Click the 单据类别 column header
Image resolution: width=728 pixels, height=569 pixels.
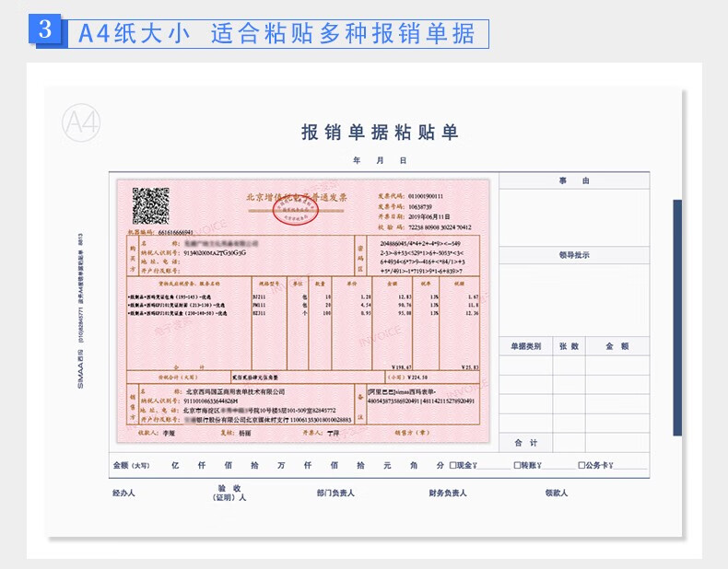(x=524, y=346)
